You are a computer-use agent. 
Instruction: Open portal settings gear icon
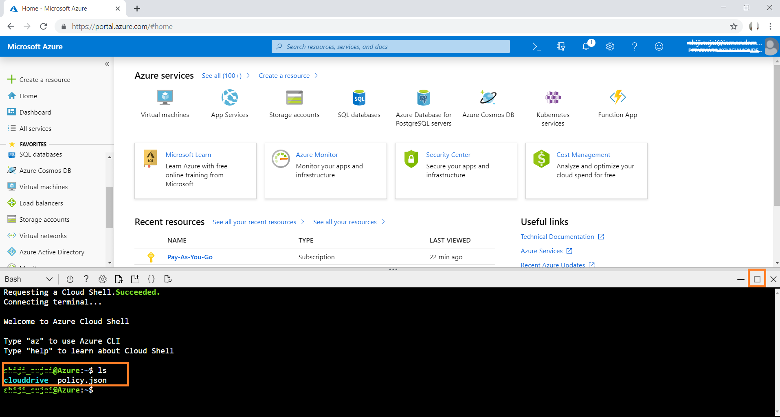(610, 47)
